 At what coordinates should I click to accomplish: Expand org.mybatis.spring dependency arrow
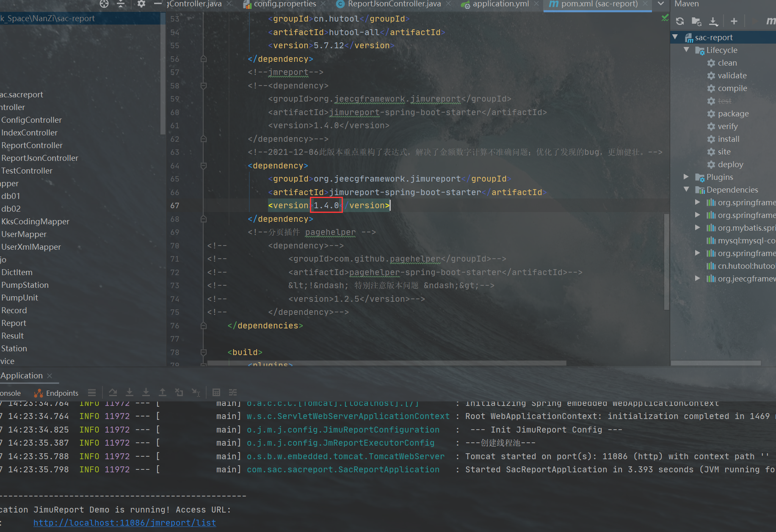click(698, 228)
